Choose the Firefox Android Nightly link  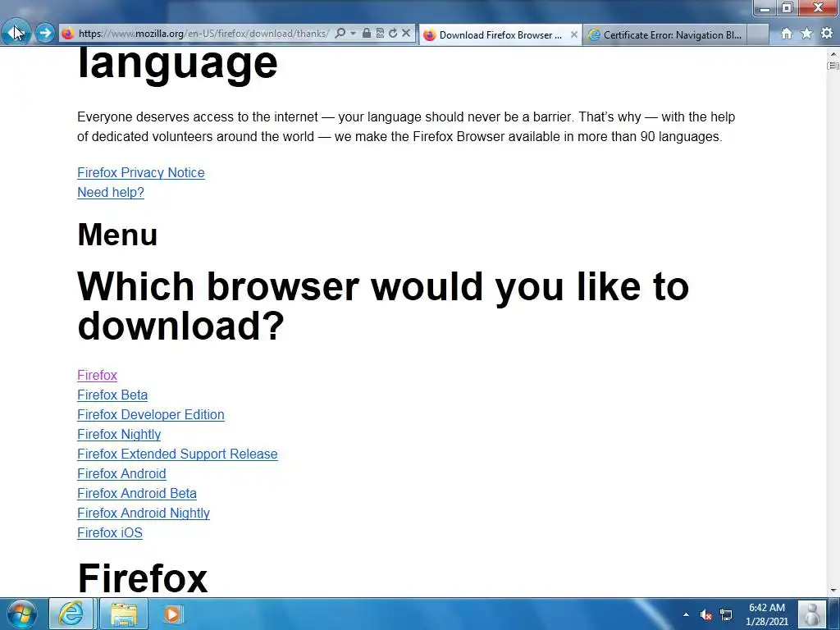144,514
